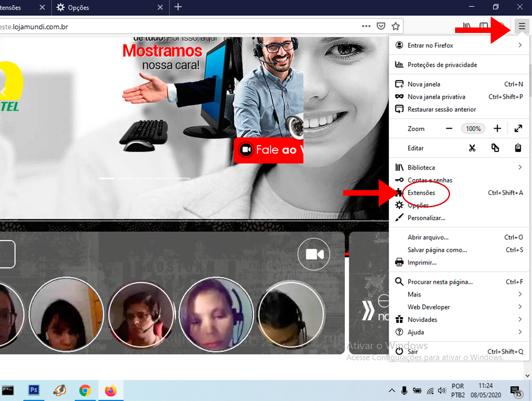
Task: Open the Firefox hamburger menu button
Action: pyautogui.click(x=522, y=27)
